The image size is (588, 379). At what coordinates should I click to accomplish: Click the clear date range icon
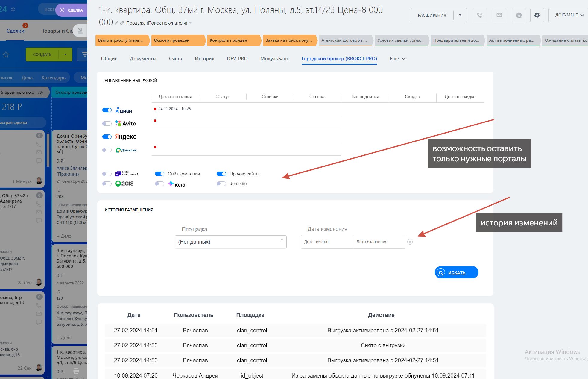pos(410,242)
